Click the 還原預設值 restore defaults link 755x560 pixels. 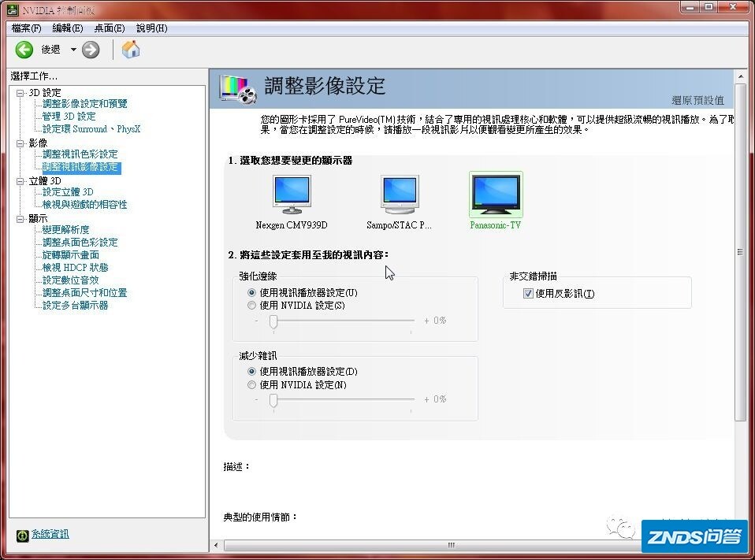pos(697,101)
